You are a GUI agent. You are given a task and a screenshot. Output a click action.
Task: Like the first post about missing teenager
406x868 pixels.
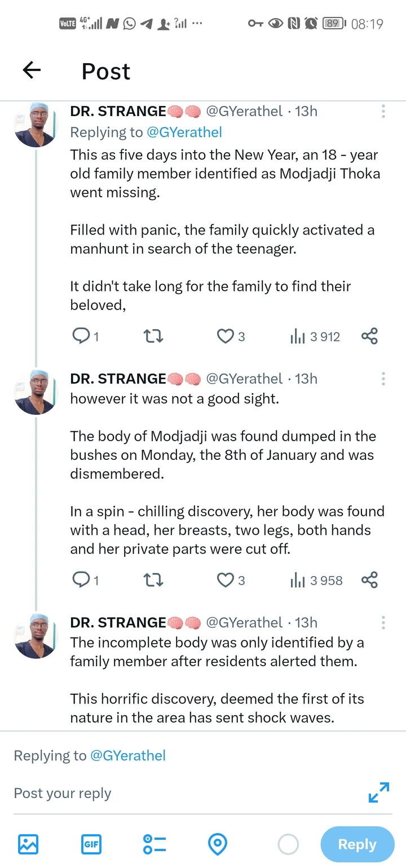pyautogui.click(x=231, y=336)
